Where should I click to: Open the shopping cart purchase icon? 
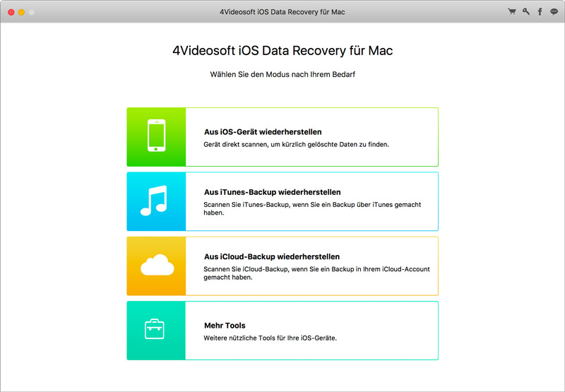(x=512, y=12)
